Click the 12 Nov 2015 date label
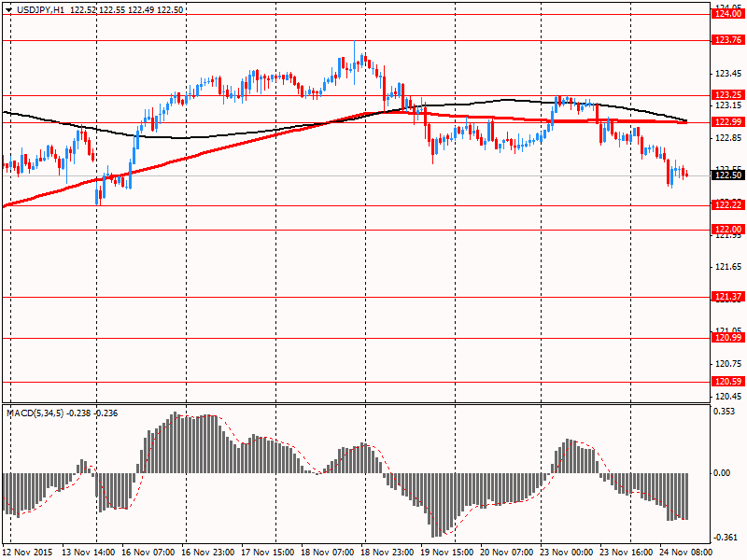This screenshot has width=747, height=560. (30, 553)
